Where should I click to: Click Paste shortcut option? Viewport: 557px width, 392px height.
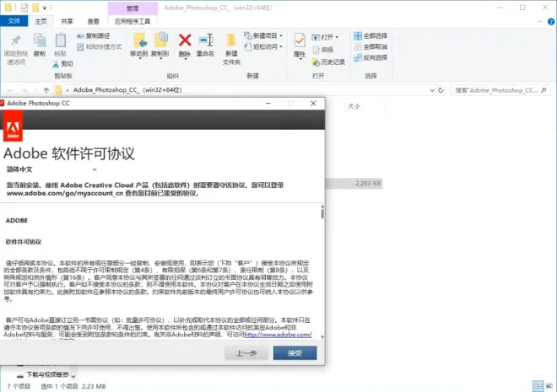[100, 47]
